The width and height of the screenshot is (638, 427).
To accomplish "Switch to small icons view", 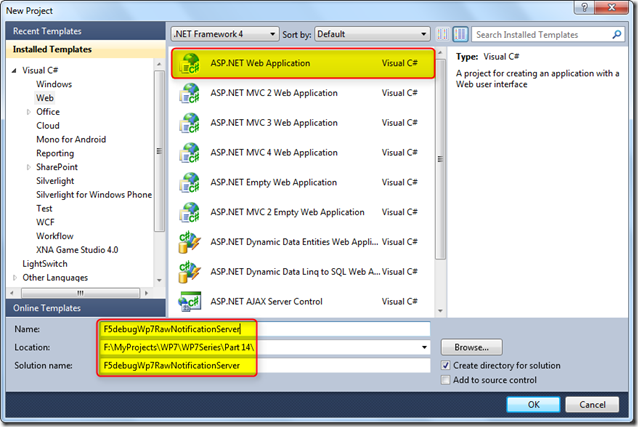I will [442, 34].
